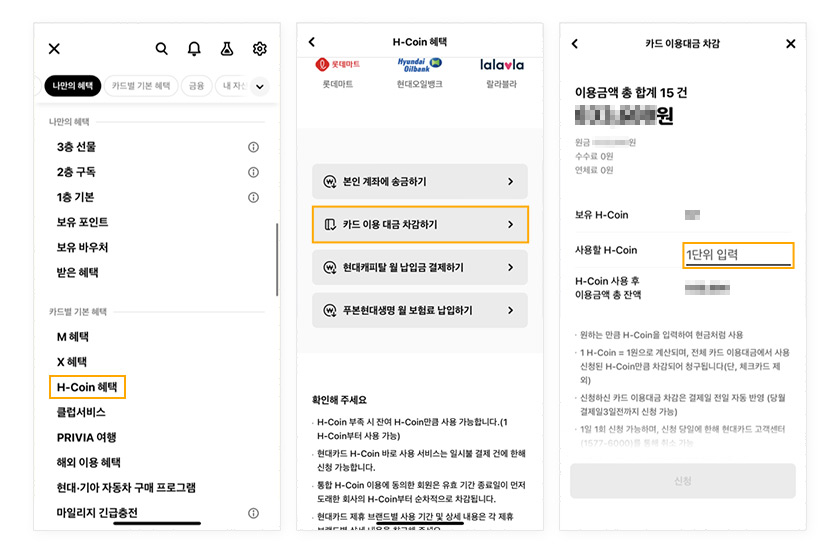Tap the 신청 button
840x553 pixels.
click(x=682, y=481)
